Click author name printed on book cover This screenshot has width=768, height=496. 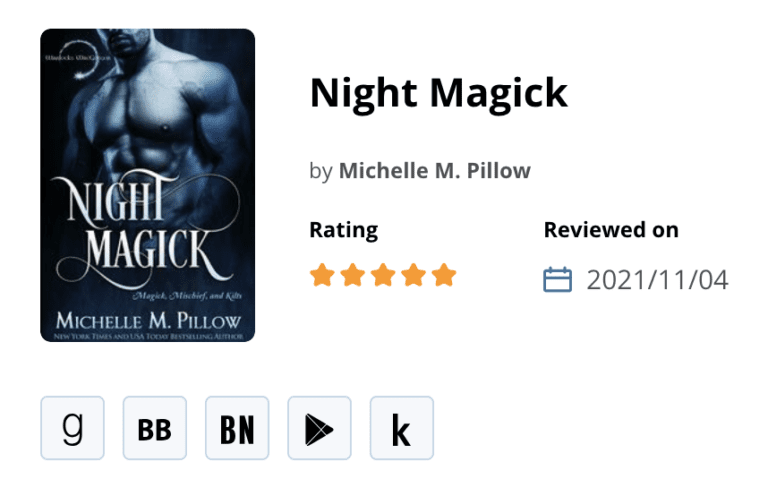(x=148, y=321)
